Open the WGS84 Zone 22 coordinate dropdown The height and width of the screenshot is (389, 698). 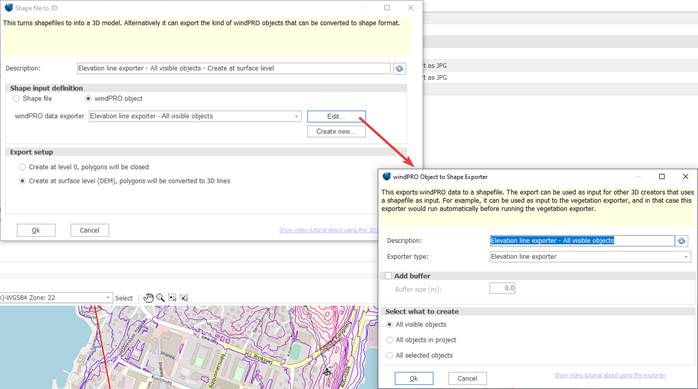56,297
